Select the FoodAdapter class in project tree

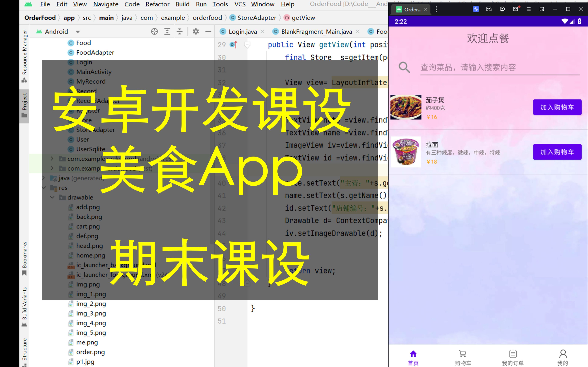point(95,53)
